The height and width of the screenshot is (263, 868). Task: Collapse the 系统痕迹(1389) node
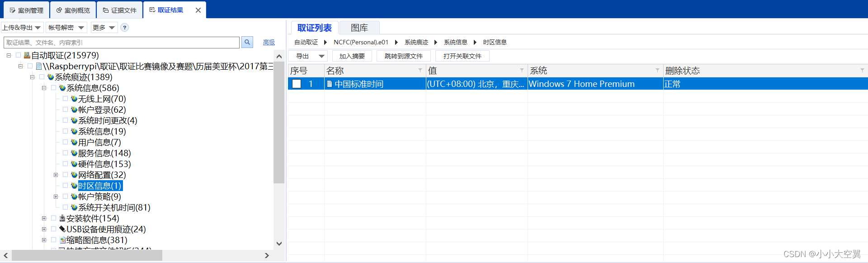[x=32, y=77]
